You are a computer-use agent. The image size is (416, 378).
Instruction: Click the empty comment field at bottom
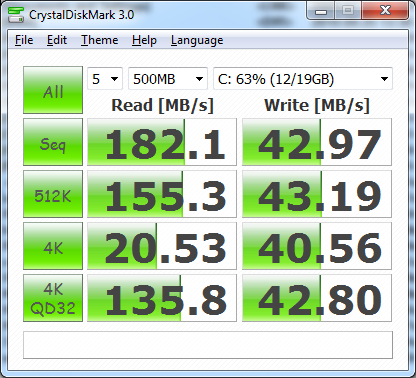pyautogui.click(x=208, y=345)
